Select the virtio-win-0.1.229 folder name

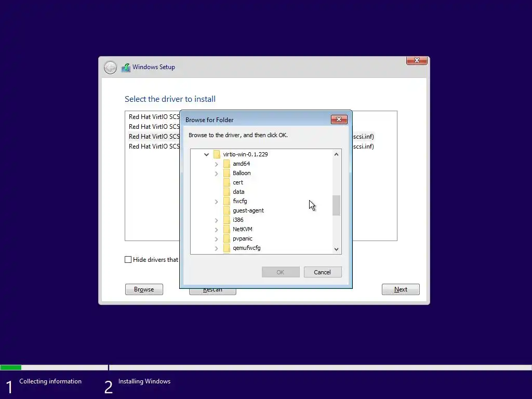point(245,154)
